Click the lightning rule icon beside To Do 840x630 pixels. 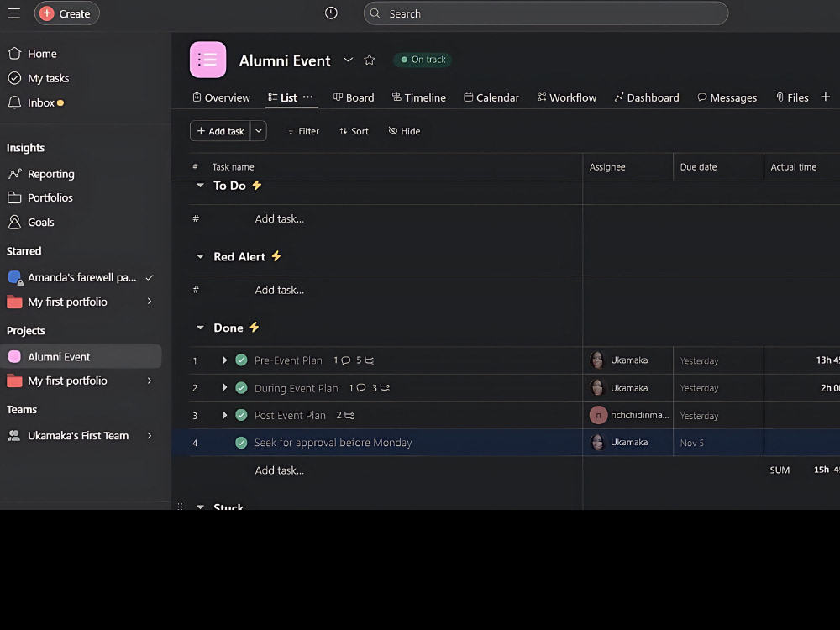tap(257, 186)
